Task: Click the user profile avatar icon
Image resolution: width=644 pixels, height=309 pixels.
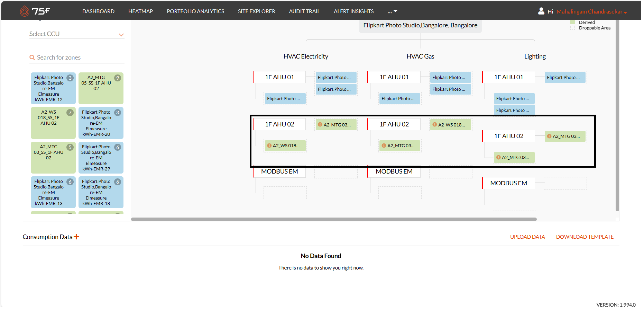Action: point(541,11)
